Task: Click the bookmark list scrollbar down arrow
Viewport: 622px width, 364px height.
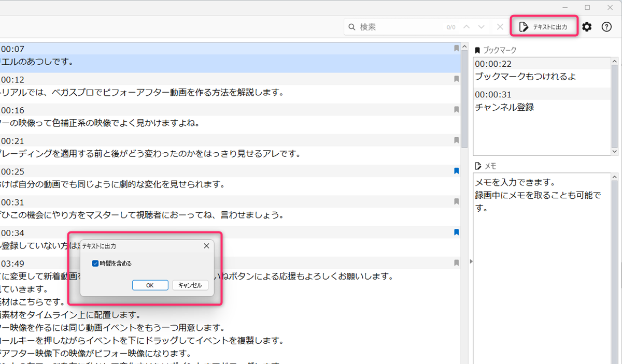Action: (x=615, y=151)
